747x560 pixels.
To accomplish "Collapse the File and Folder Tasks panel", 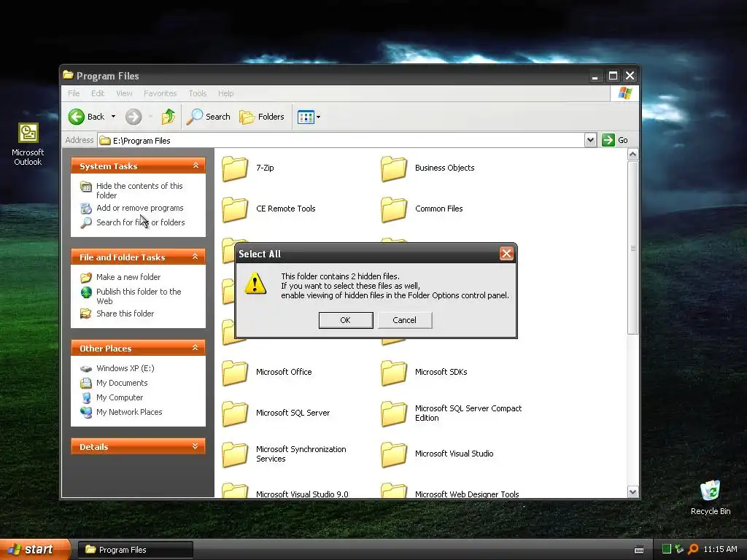I will [x=196, y=256].
